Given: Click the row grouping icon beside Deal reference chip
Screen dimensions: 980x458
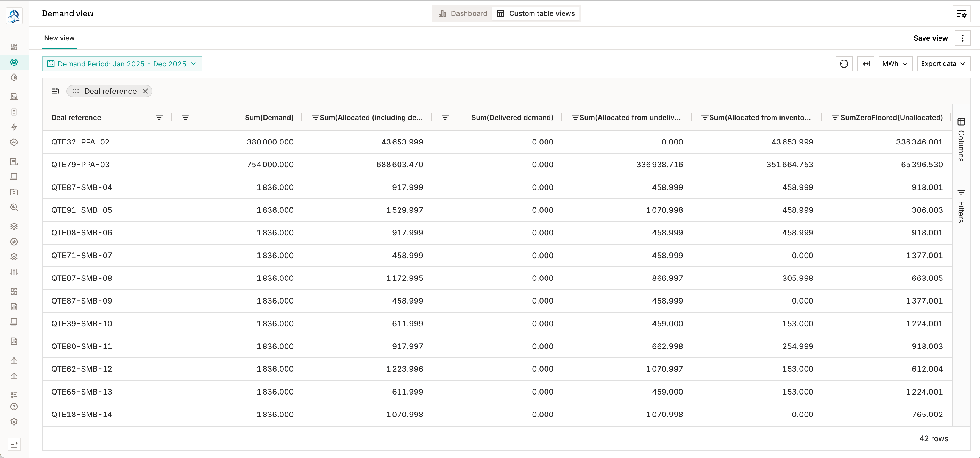Looking at the screenshot, I should pyautogui.click(x=56, y=91).
